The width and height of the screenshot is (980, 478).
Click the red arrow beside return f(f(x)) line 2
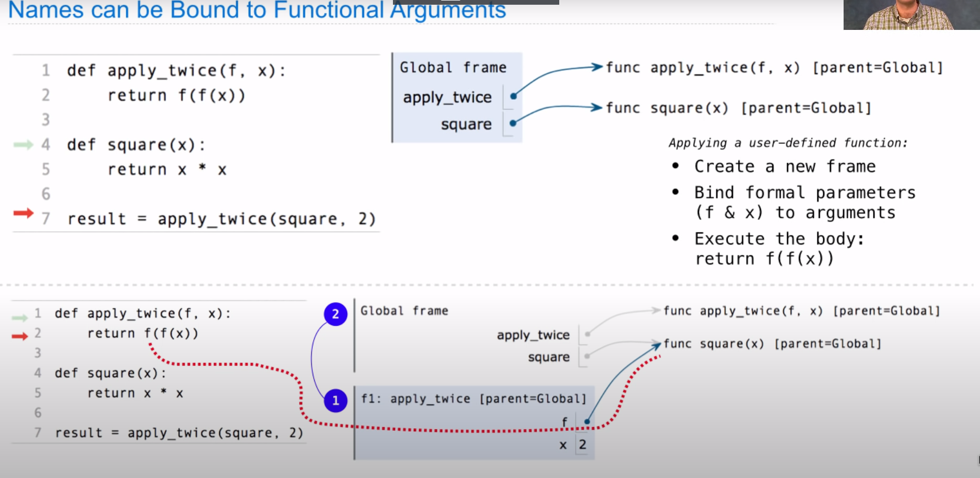[19, 336]
